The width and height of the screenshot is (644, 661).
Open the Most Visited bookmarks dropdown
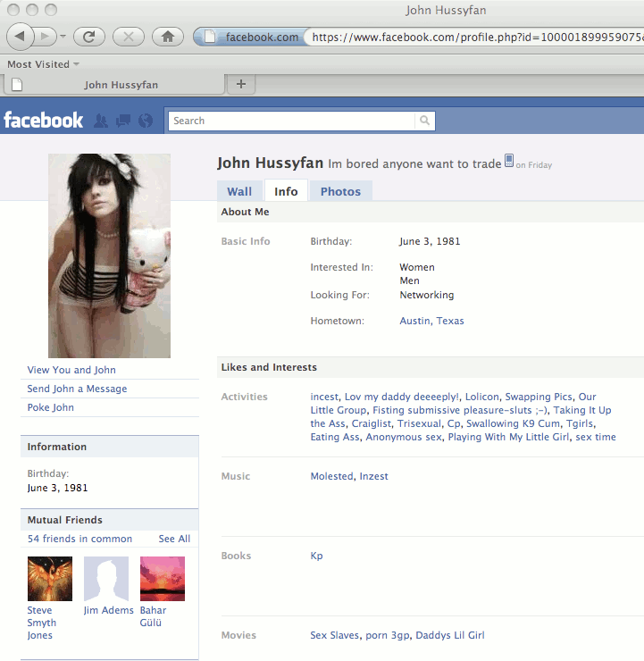(x=43, y=64)
